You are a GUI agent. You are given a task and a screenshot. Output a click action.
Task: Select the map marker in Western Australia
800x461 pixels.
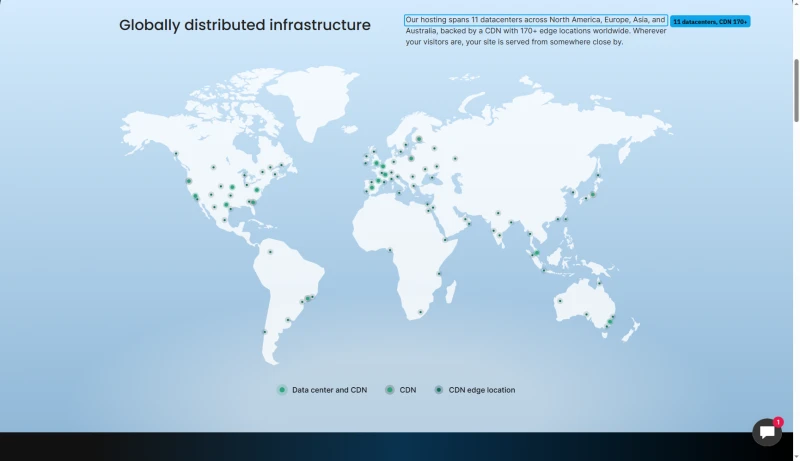click(560, 301)
